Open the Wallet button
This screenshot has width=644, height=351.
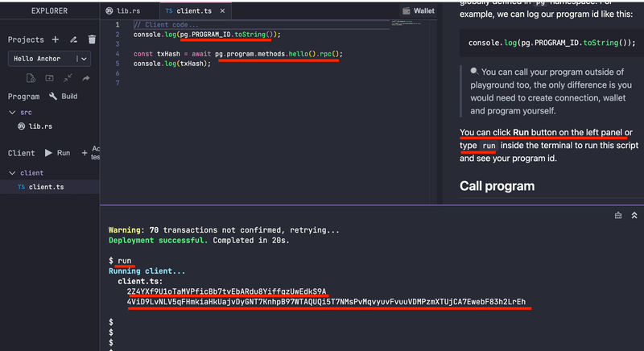click(418, 11)
